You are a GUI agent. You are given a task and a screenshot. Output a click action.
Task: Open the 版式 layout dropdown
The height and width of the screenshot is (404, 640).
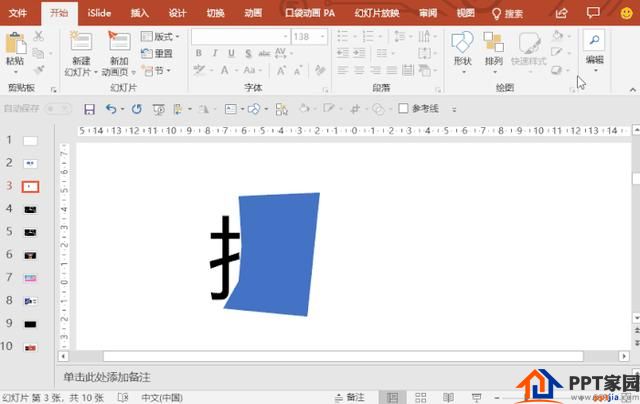[160, 37]
